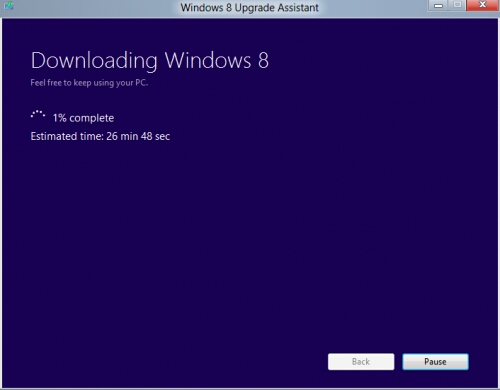Screen dimensions: 500x390
Task: Click the "Windows 8 Upgrade Assistant" window title
Action: [x=249, y=7]
